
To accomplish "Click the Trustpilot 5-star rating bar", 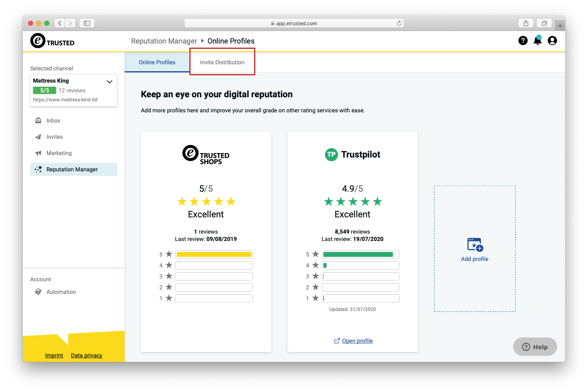I will click(361, 254).
